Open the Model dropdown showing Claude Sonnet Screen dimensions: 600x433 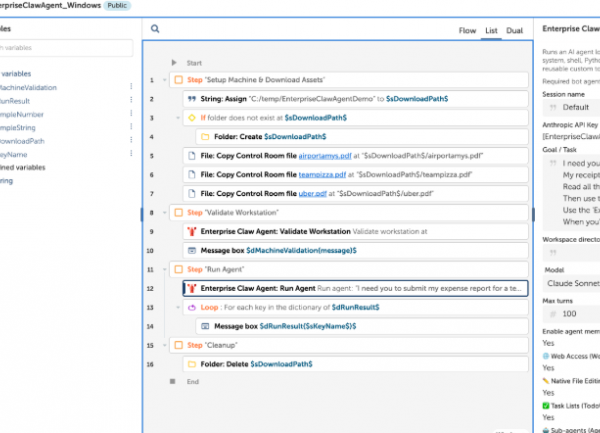click(x=571, y=283)
